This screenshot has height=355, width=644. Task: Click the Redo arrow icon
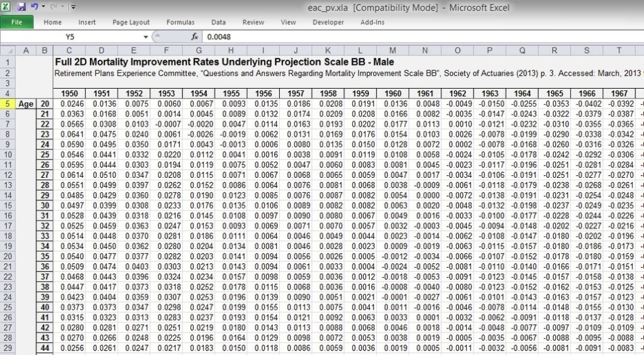coord(53,6)
